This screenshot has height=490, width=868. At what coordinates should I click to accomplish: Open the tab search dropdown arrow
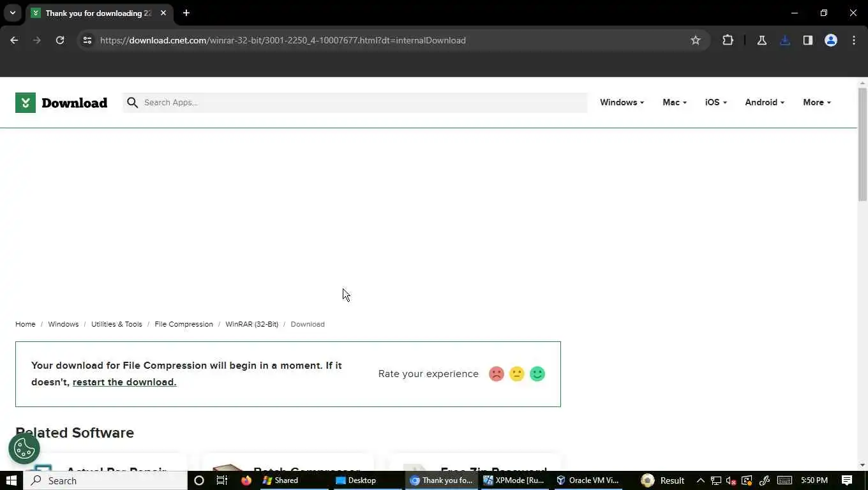coord(12,13)
